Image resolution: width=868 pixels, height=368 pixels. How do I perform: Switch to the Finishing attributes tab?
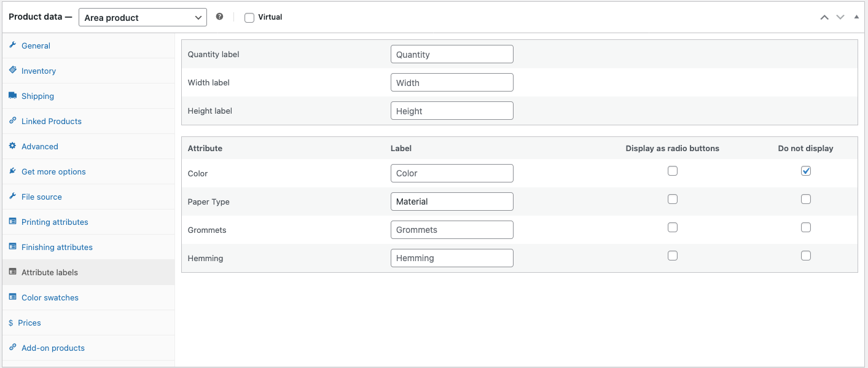click(x=57, y=247)
